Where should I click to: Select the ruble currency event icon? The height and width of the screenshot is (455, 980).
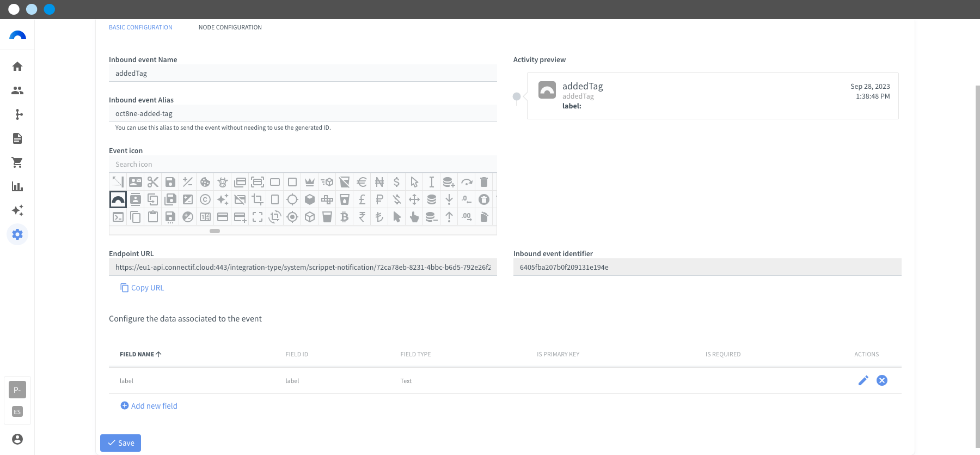(x=379, y=199)
